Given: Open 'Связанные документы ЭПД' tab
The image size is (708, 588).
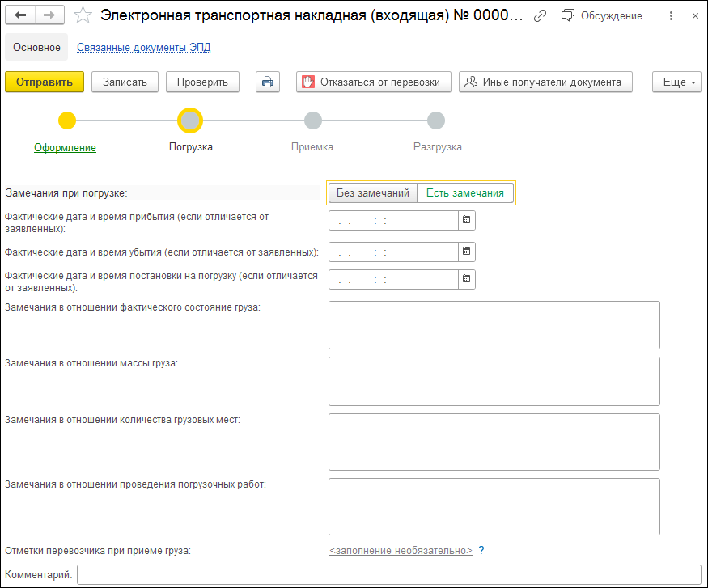Looking at the screenshot, I should click(143, 47).
